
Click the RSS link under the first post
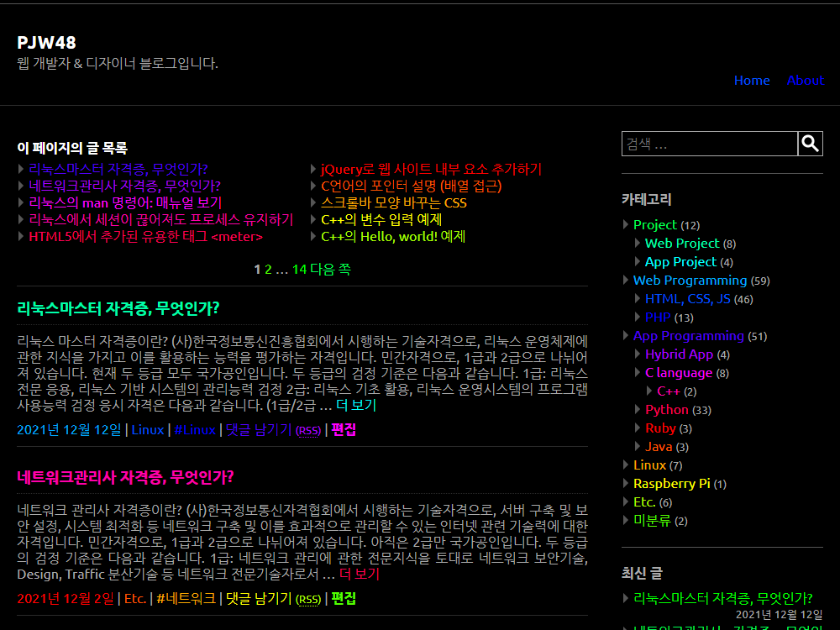point(308,430)
